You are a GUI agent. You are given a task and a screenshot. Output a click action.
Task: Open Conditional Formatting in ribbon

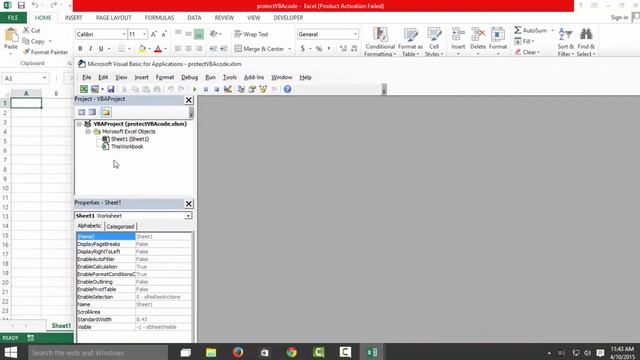tap(380, 42)
